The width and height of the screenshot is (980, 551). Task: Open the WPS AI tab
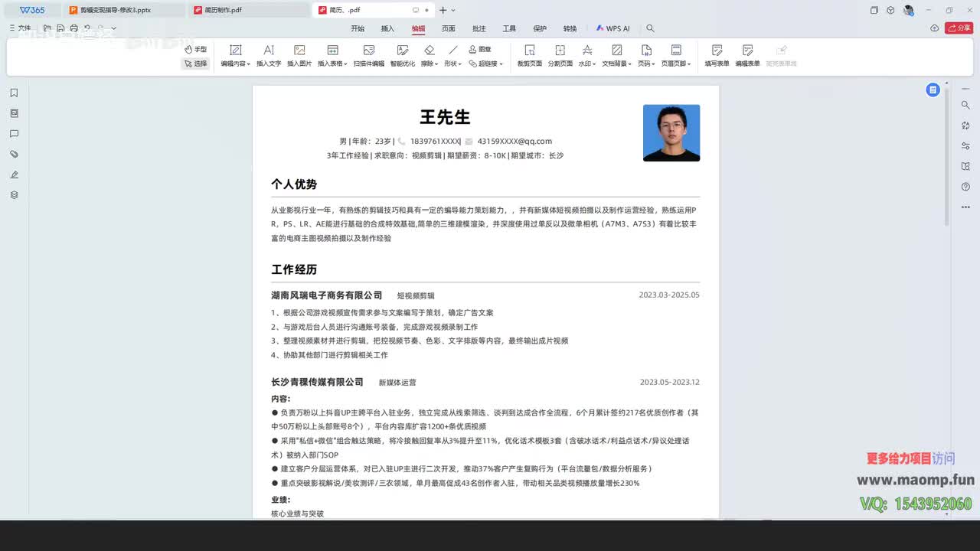point(612,28)
